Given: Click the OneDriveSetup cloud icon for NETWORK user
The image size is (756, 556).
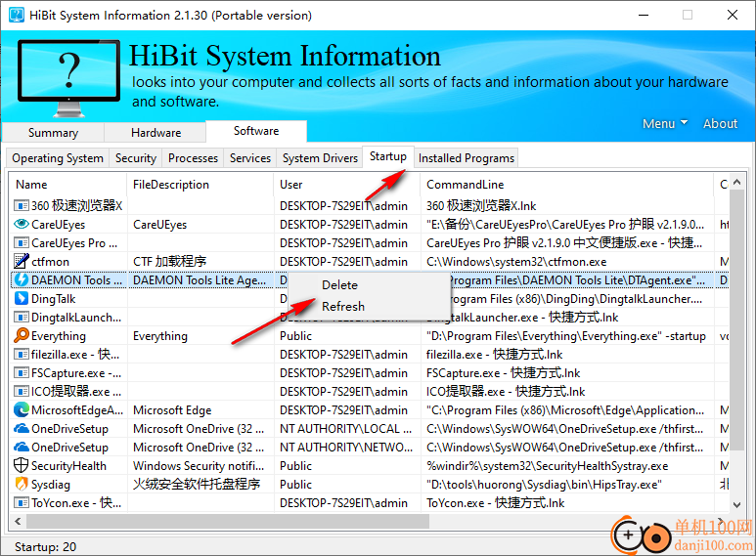Looking at the screenshot, I should (22, 448).
